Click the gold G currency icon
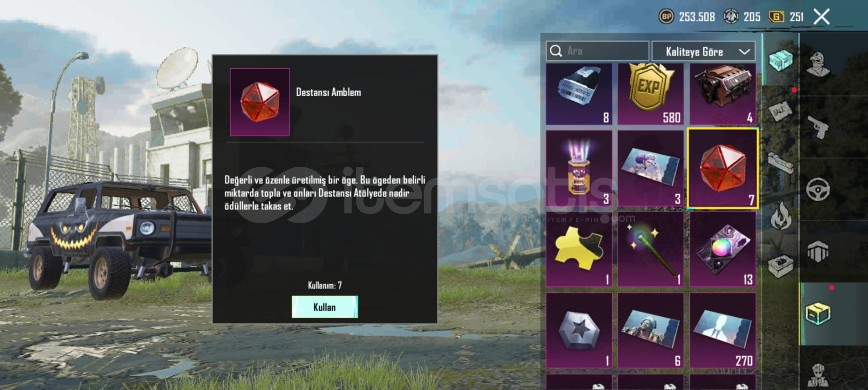The image size is (868, 390). pyautogui.click(x=776, y=17)
